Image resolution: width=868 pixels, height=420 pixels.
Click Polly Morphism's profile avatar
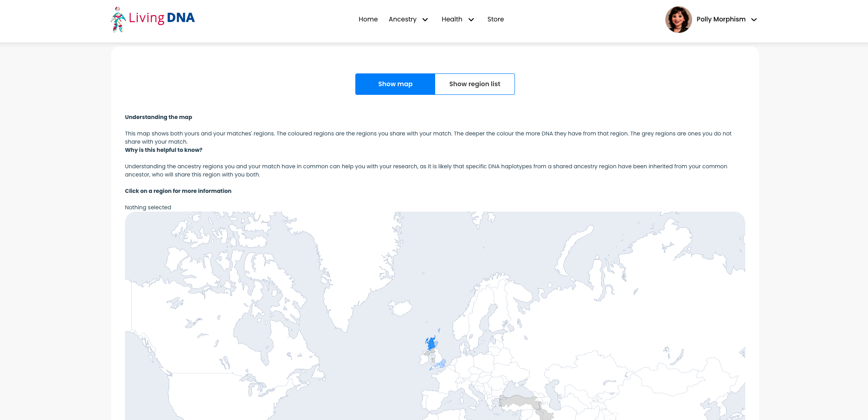pos(678,19)
